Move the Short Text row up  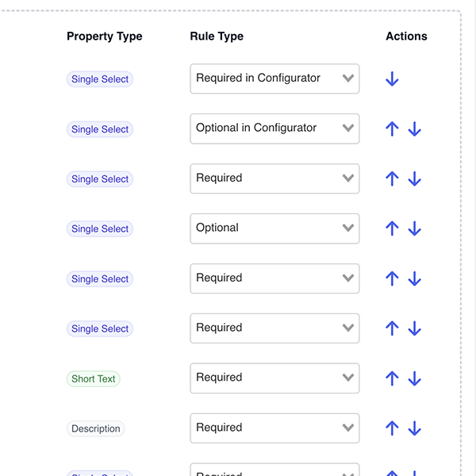[x=392, y=378]
